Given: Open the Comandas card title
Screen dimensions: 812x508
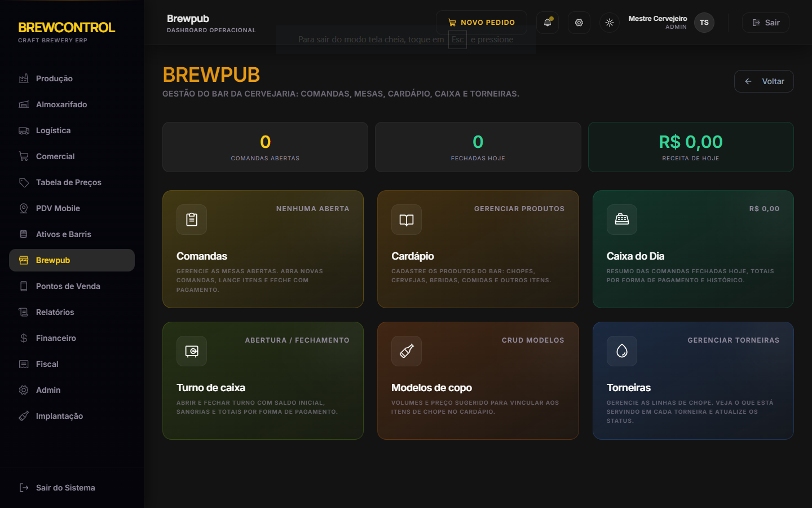Looking at the screenshot, I should (202, 256).
